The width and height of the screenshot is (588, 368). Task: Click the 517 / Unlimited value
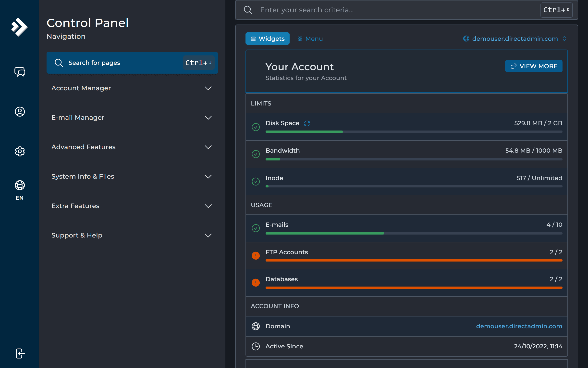[539, 178]
